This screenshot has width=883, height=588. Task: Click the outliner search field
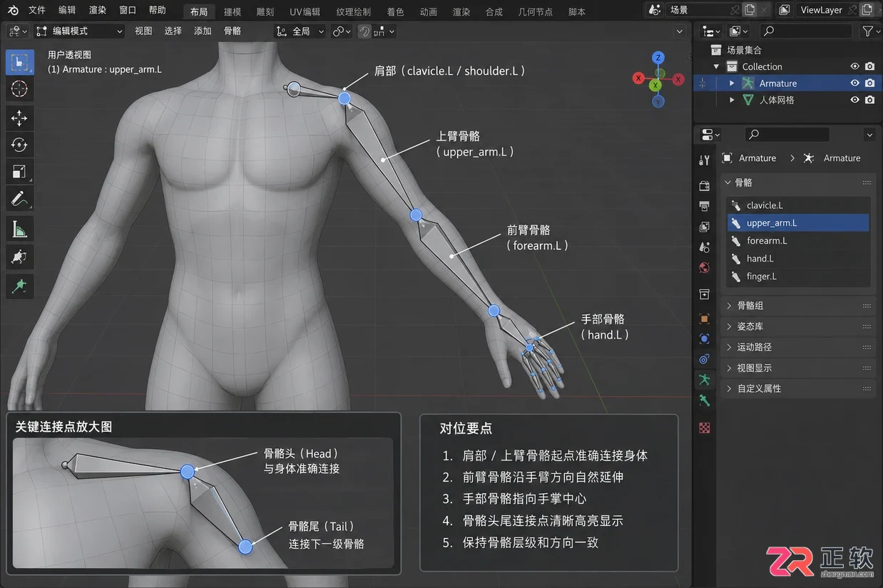(x=805, y=31)
